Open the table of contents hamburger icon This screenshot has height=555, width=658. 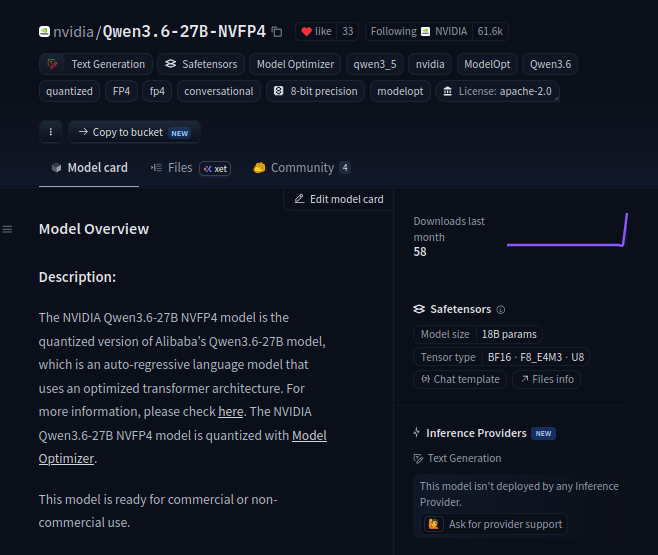pos(8,229)
